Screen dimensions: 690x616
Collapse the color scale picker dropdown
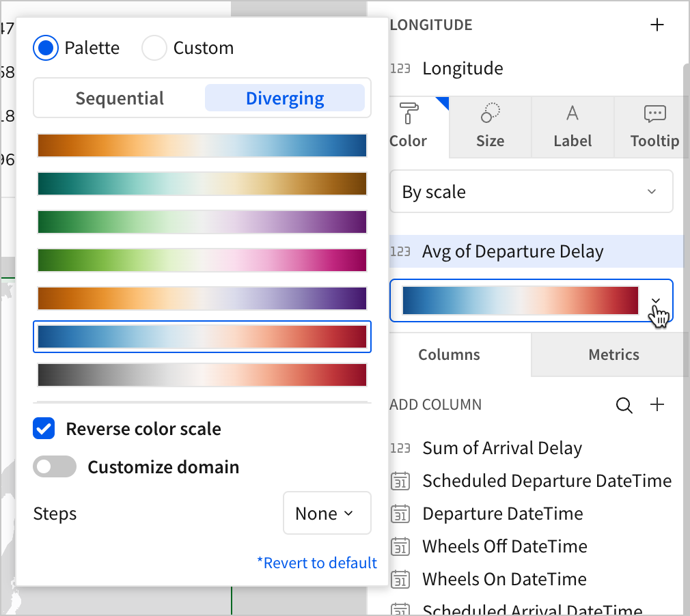pyautogui.click(x=656, y=300)
